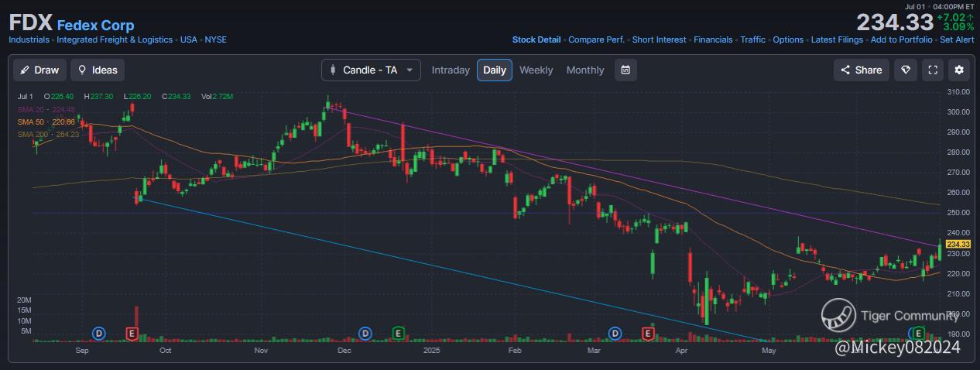Add FDX to Portfolio
The image size is (980, 370).
pyautogui.click(x=902, y=39)
